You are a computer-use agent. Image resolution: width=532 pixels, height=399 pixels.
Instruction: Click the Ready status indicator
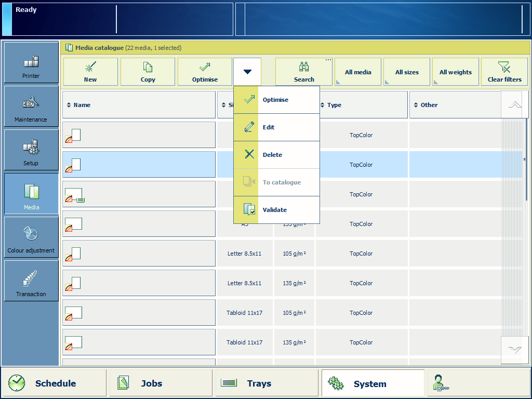click(26, 9)
